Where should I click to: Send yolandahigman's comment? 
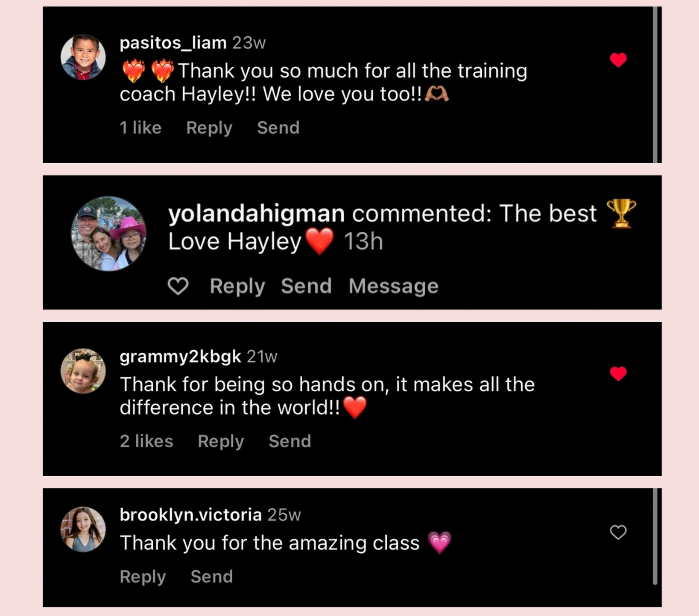pyautogui.click(x=306, y=286)
